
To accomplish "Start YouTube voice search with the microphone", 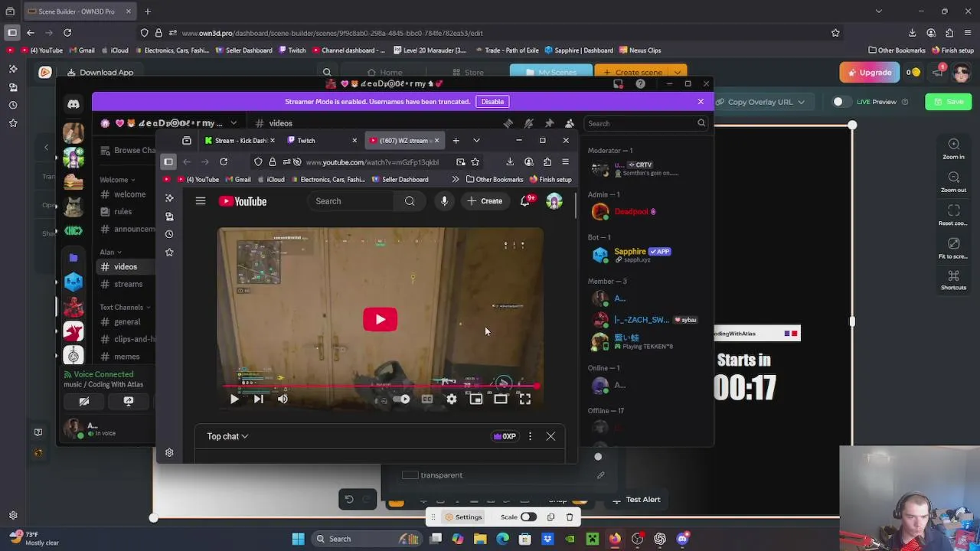I will [x=444, y=201].
